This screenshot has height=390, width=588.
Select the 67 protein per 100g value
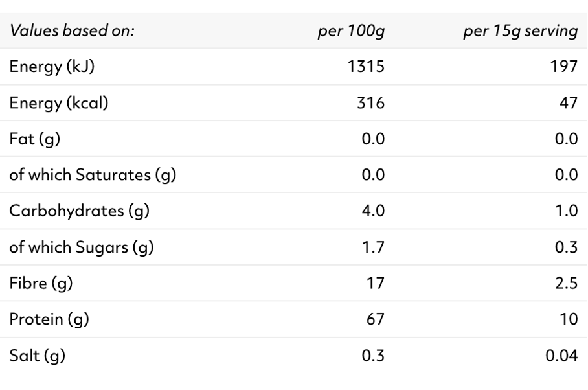point(376,319)
